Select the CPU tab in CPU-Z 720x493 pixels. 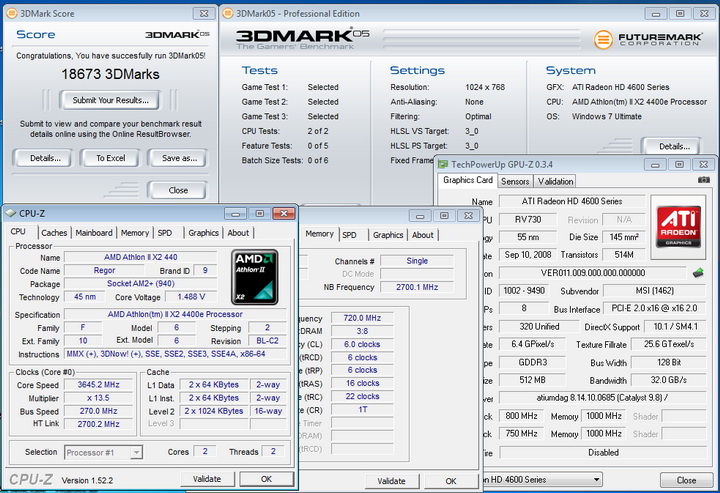(18, 231)
